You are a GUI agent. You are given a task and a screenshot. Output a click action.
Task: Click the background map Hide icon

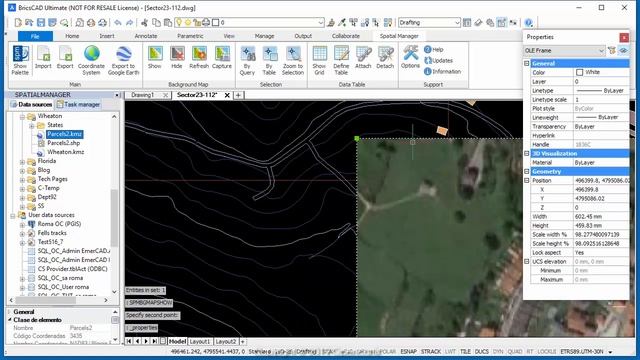pos(177,57)
